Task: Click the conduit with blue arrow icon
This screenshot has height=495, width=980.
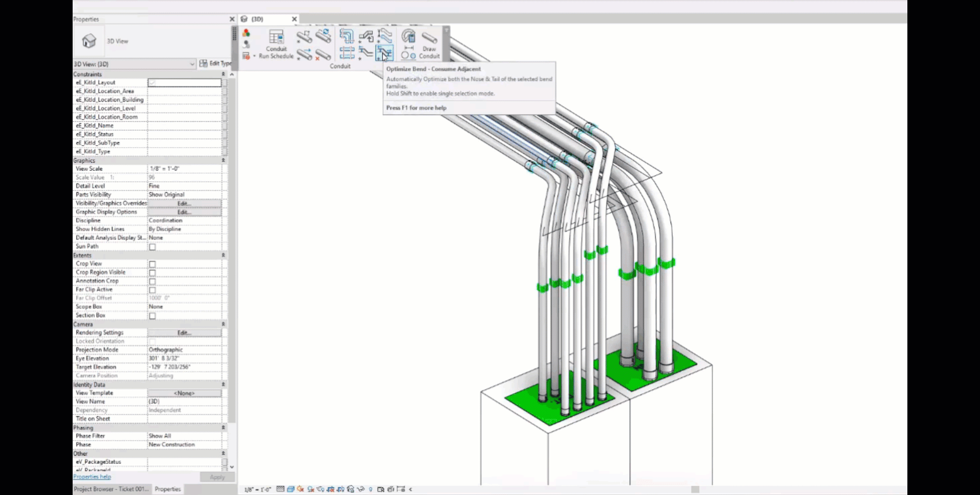Action: (304, 54)
